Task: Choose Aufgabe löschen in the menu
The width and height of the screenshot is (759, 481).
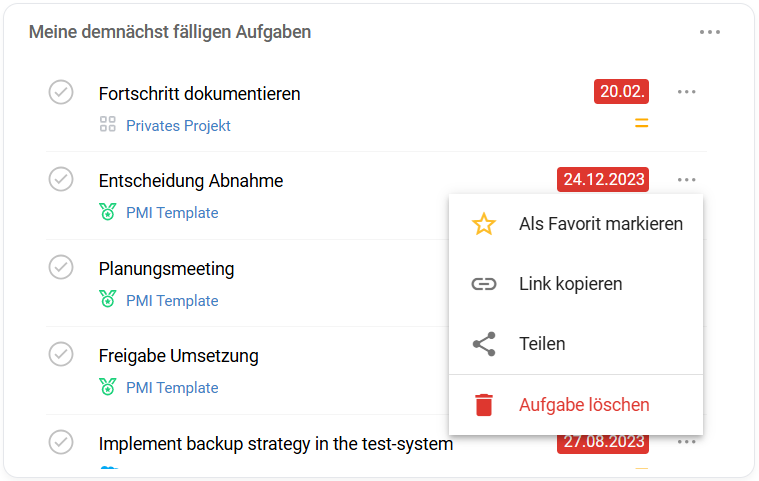Action: [584, 405]
